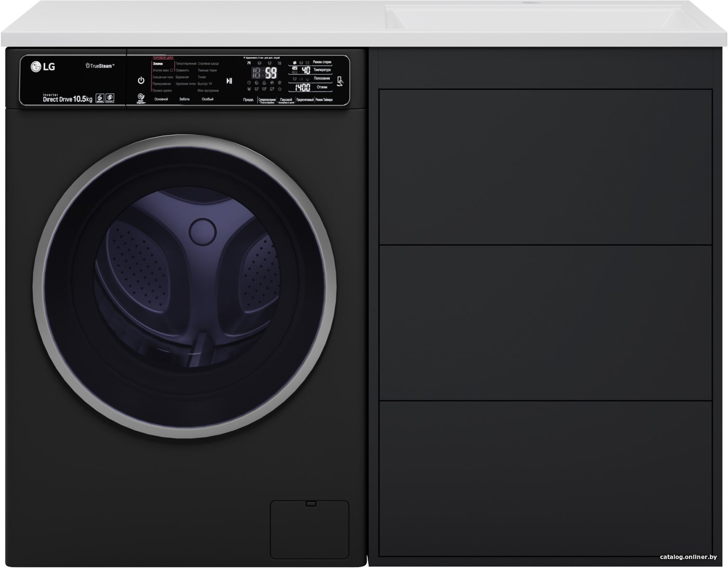Choose the Быстро 14' program

click(205, 84)
